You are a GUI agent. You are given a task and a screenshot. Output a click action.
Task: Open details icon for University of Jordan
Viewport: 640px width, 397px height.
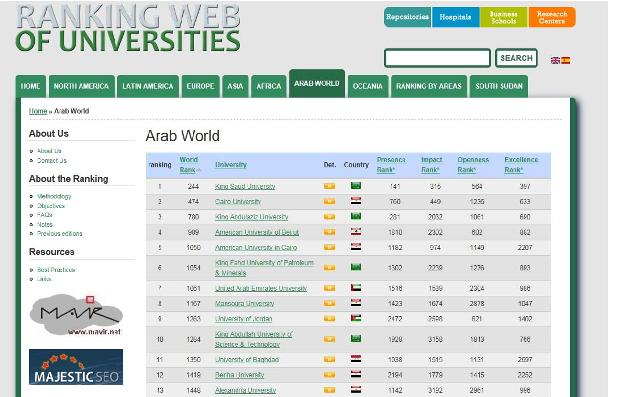[x=329, y=319]
